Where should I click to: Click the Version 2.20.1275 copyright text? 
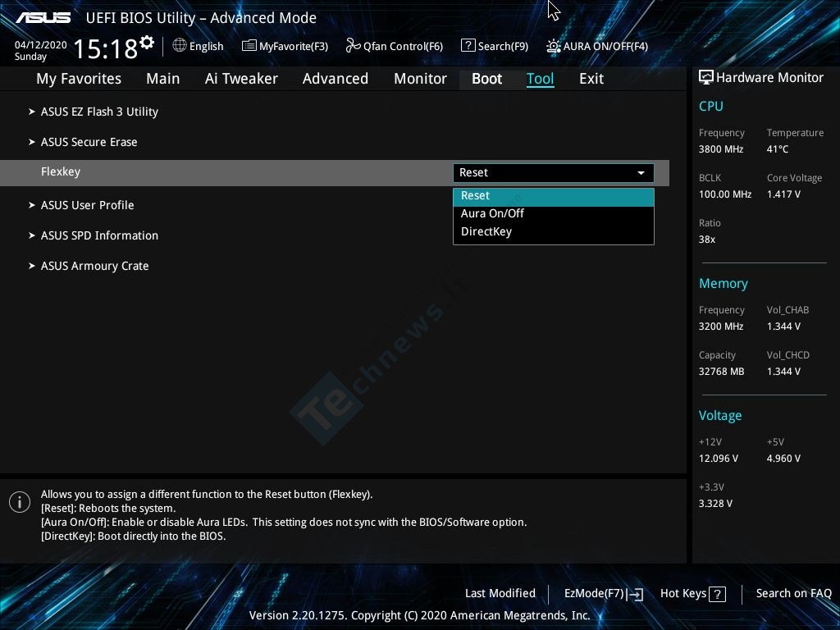(x=419, y=615)
